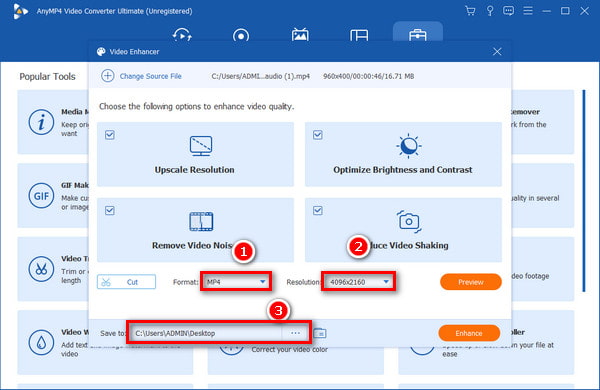Click the GIF Maker icon
The height and width of the screenshot is (390, 600).
(41, 196)
